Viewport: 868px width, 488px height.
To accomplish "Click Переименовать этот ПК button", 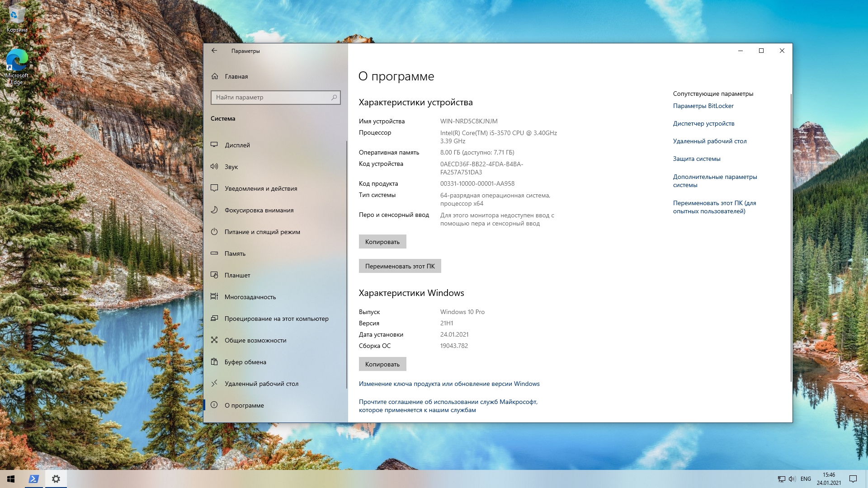I will [400, 266].
